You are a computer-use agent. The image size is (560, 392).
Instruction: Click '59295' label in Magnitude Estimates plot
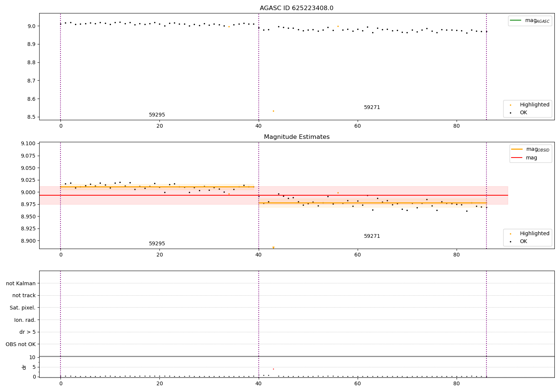[157, 244]
